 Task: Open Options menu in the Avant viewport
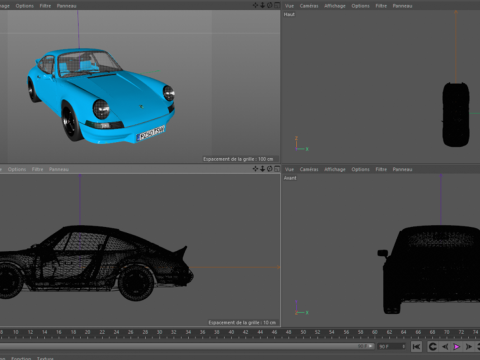360,169
